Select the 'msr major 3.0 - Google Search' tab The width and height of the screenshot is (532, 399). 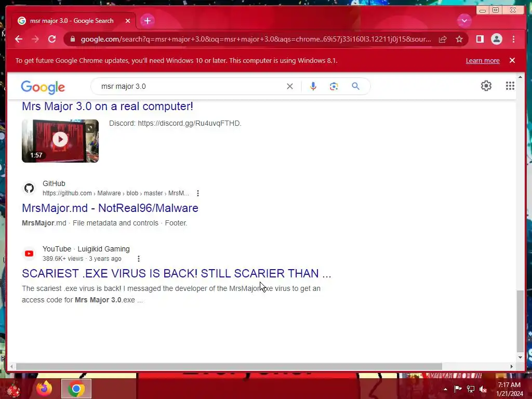click(72, 21)
